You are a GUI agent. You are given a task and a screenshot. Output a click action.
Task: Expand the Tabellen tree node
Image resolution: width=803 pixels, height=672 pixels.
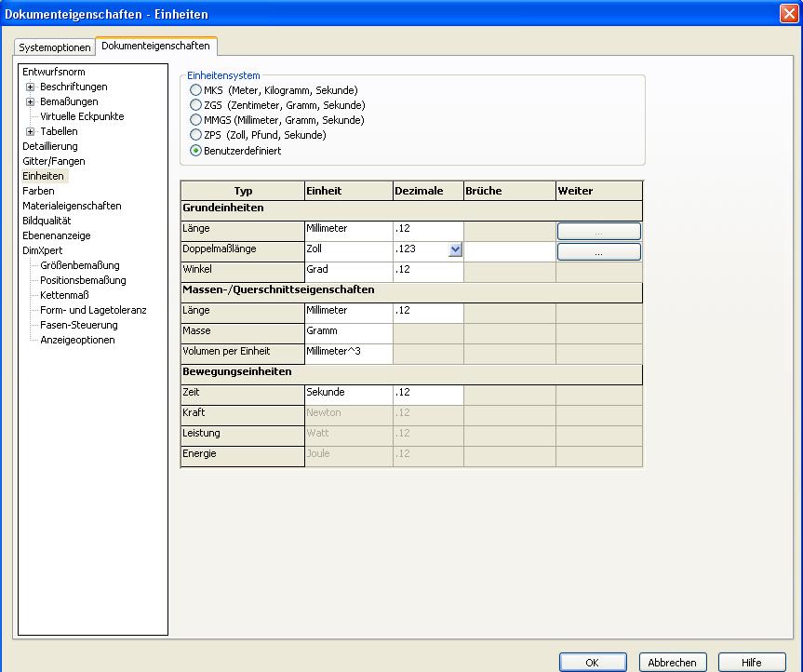(x=31, y=131)
